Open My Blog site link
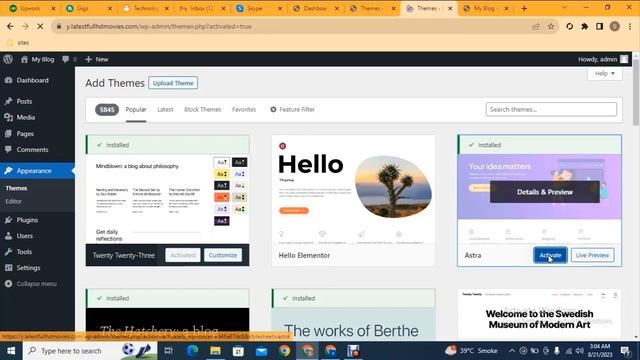The image size is (640, 360). (x=38, y=59)
